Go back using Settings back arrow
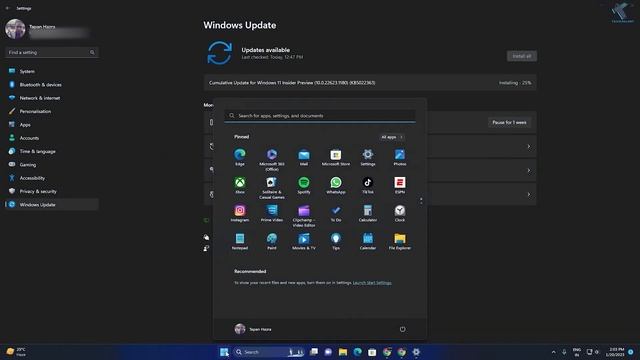The width and height of the screenshot is (640, 360). click(7, 8)
